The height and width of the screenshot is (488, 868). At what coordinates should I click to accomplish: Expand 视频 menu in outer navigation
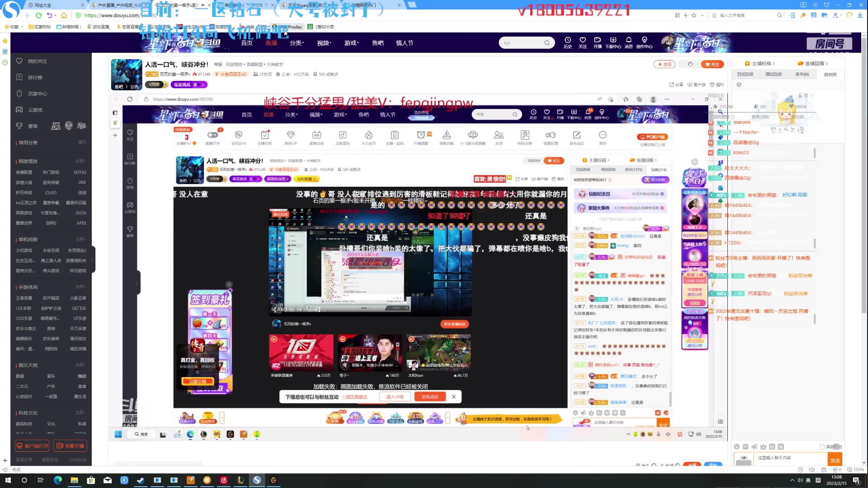324,43
